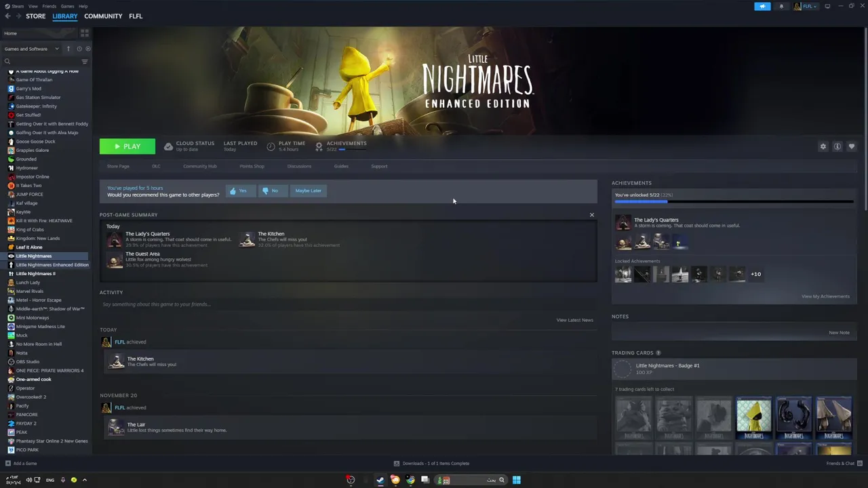Switch to the STORE tab
The image size is (868, 488).
36,16
